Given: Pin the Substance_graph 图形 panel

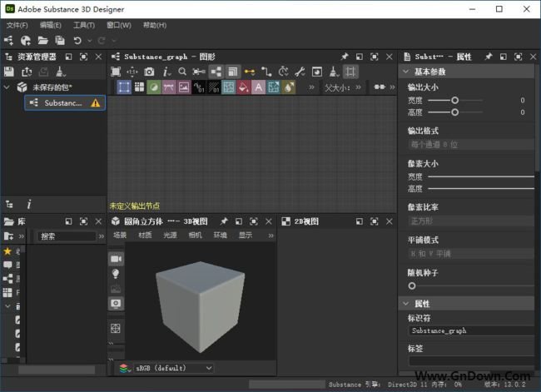Looking at the screenshot, I should [x=345, y=57].
